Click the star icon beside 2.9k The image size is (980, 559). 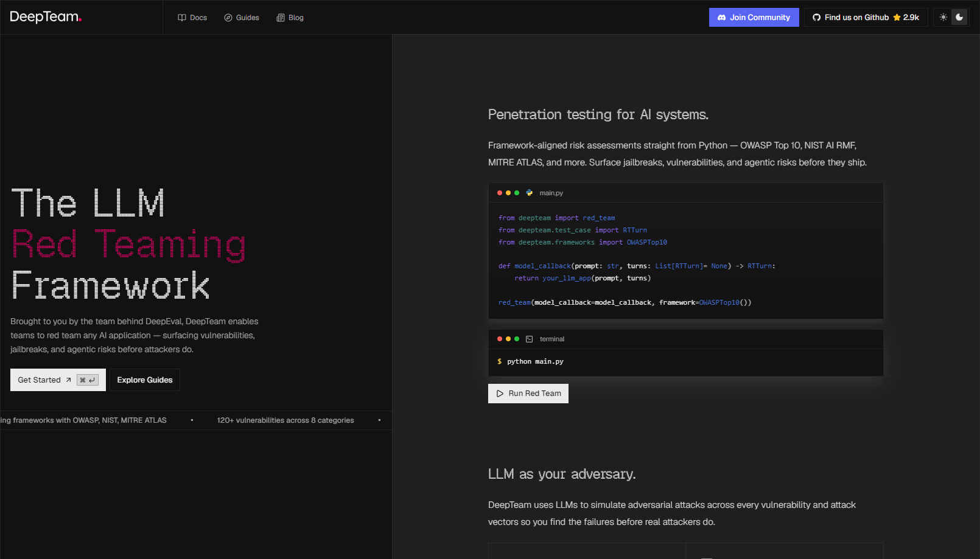tap(897, 18)
